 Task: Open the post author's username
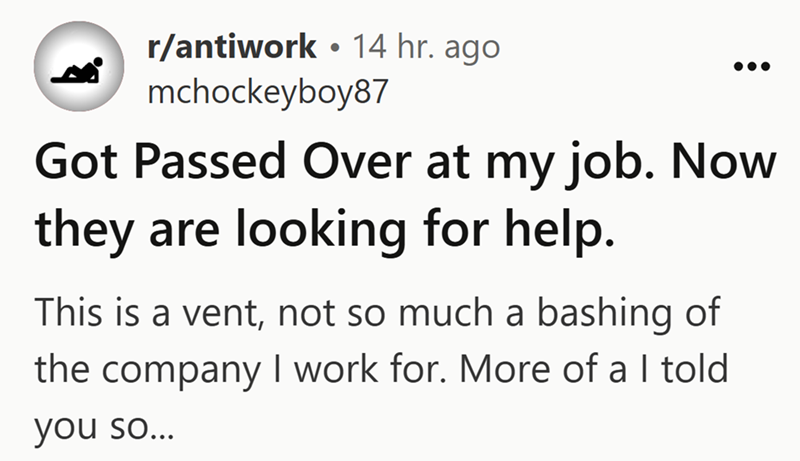pos(265,93)
